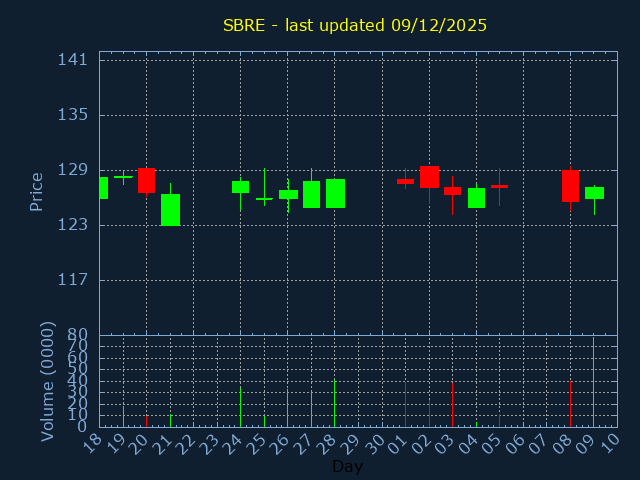Select the green candlestick for day 21

click(x=170, y=210)
